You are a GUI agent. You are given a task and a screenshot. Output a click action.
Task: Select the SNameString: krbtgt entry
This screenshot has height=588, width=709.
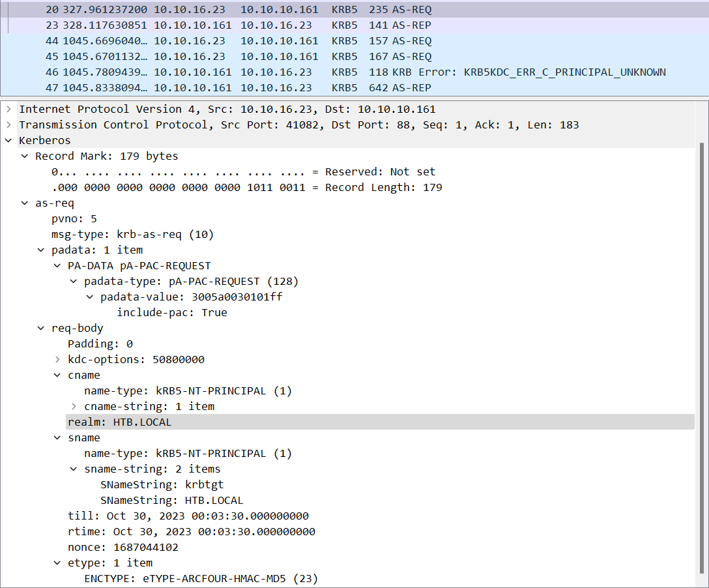pos(162,485)
